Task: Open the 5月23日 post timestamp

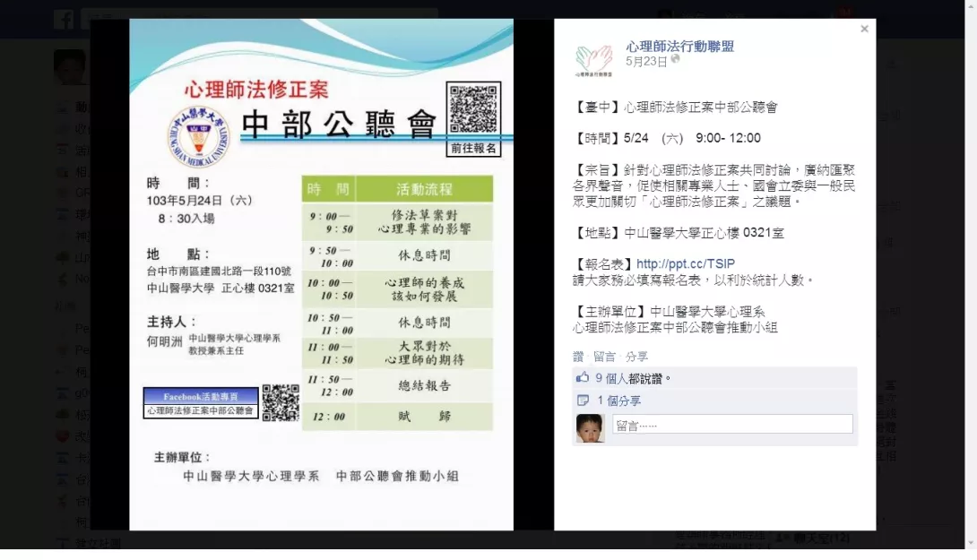Action: 646,61
